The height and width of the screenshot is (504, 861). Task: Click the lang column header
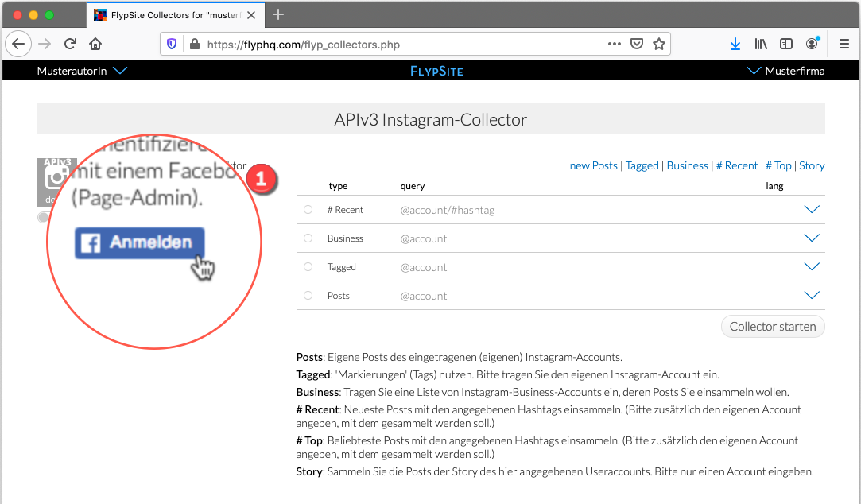pos(774,186)
